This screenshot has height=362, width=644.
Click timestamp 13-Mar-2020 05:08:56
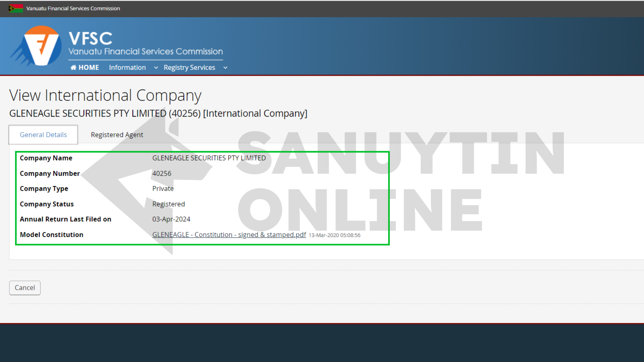pyautogui.click(x=334, y=235)
